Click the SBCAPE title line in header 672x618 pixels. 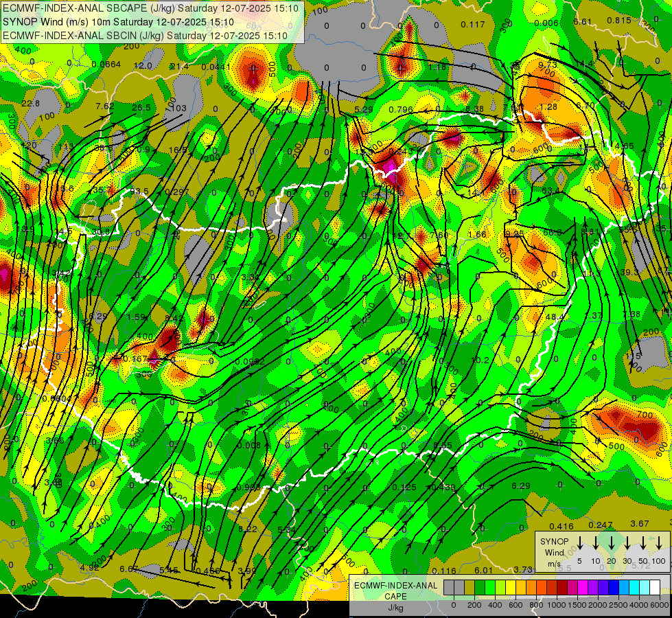click(150, 8)
